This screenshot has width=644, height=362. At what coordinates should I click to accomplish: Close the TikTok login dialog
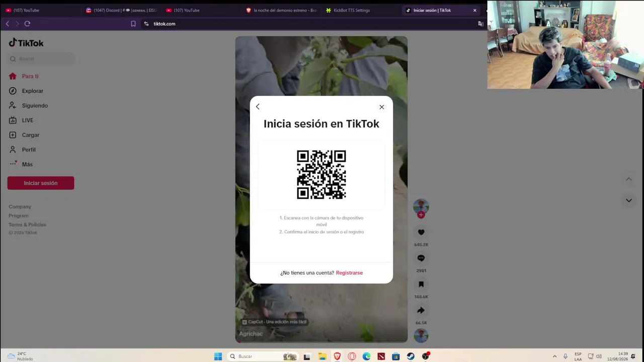[382, 107]
